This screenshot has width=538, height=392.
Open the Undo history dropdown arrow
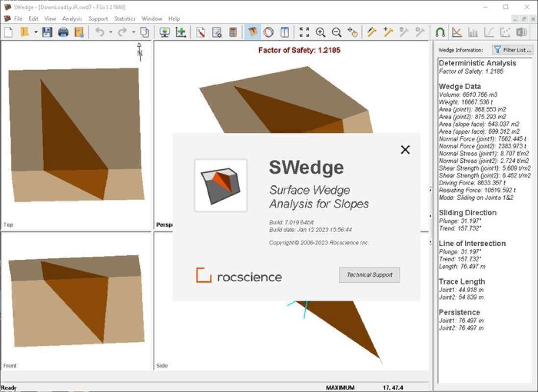111,32
